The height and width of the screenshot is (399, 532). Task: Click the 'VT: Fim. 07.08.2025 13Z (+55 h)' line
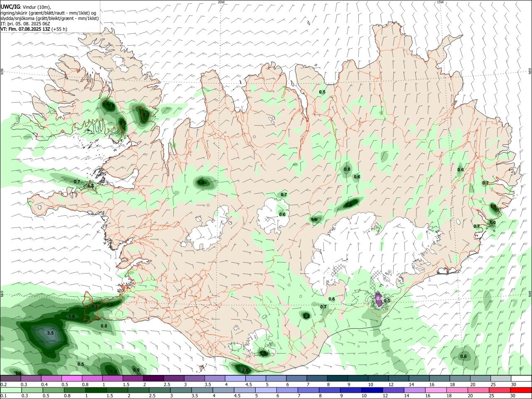pos(34,29)
